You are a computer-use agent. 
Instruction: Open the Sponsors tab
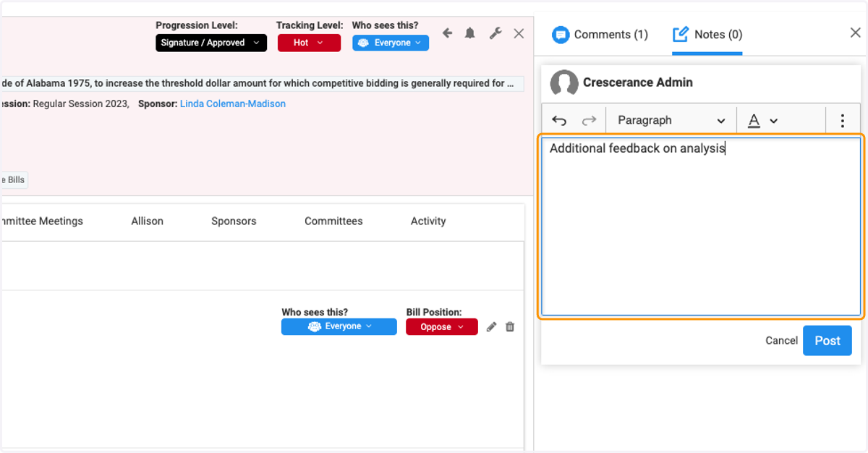pos(234,221)
